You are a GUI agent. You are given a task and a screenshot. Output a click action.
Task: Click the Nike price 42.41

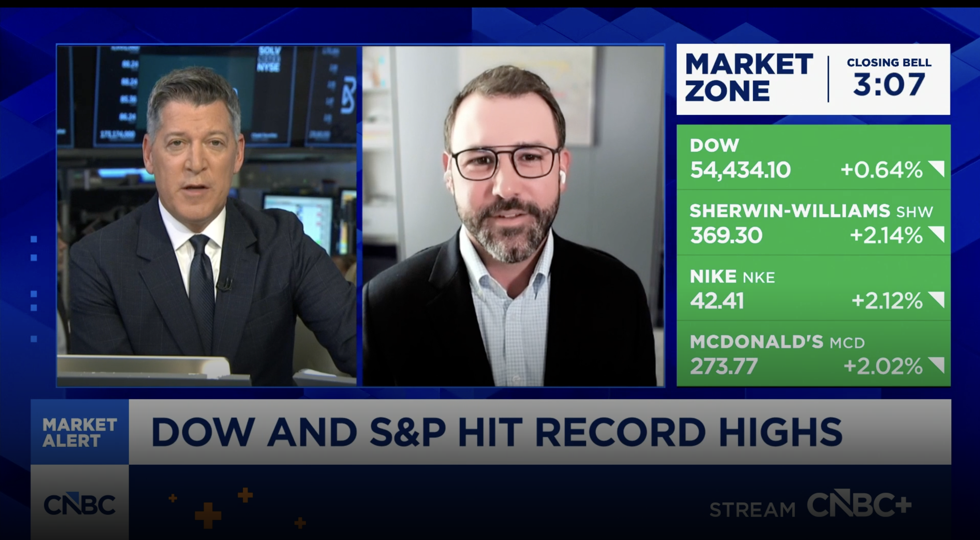point(717,300)
